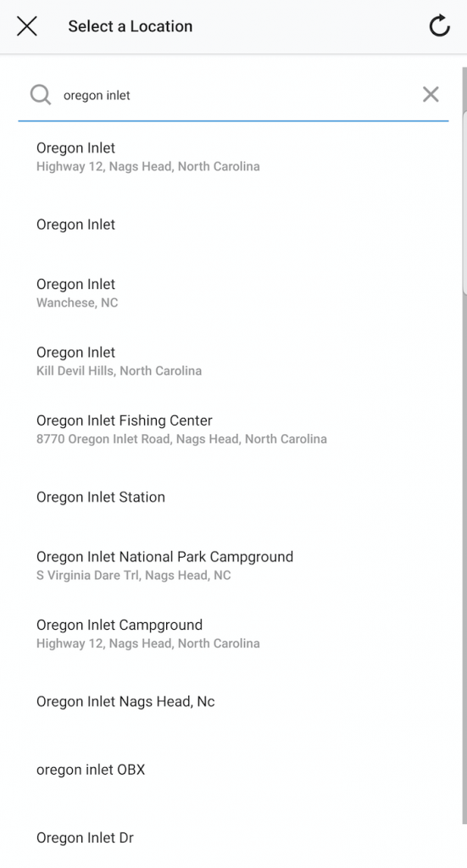The height and width of the screenshot is (868, 467).
Task: Choose Oregon Inlet entry without address
Action: 232,225
